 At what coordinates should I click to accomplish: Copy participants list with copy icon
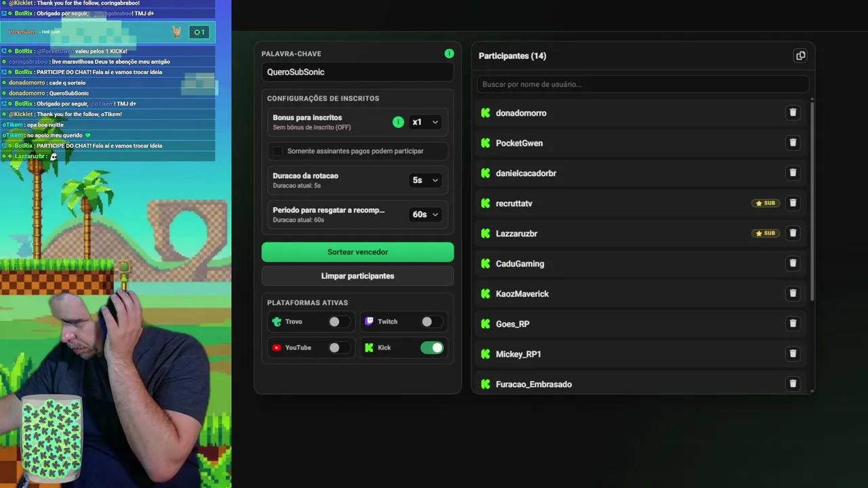800,56
